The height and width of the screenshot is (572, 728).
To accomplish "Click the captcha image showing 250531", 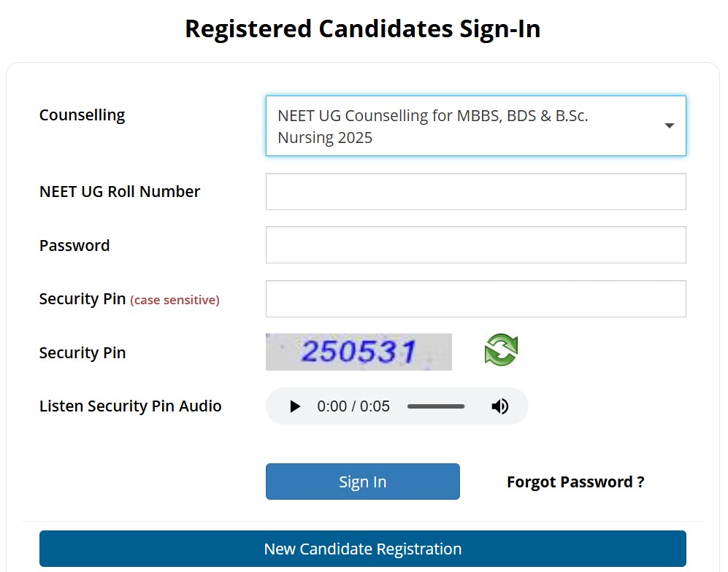I will point(359,352).
